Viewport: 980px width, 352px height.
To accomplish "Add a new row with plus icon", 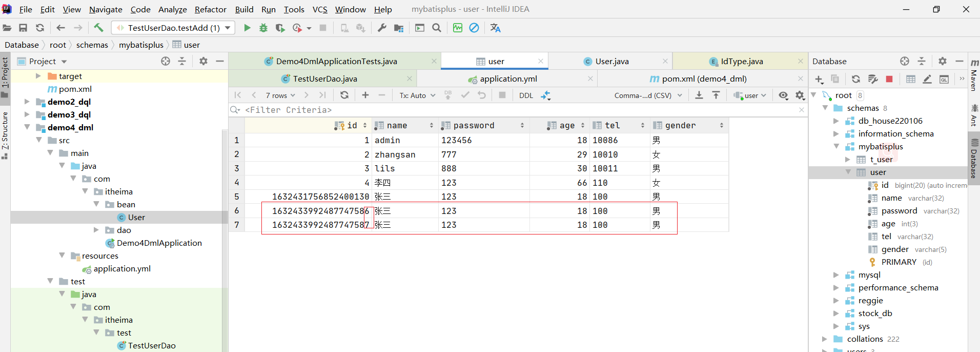I will coord(365,95).
